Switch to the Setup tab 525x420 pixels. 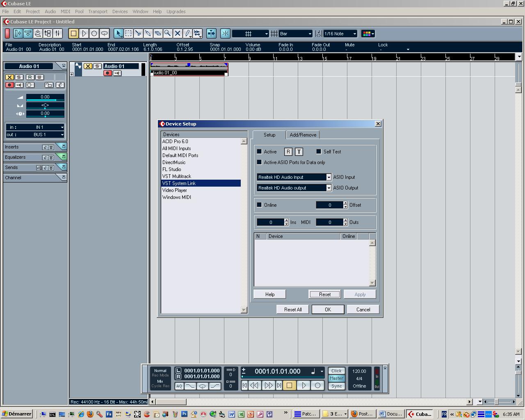(269, 135)
